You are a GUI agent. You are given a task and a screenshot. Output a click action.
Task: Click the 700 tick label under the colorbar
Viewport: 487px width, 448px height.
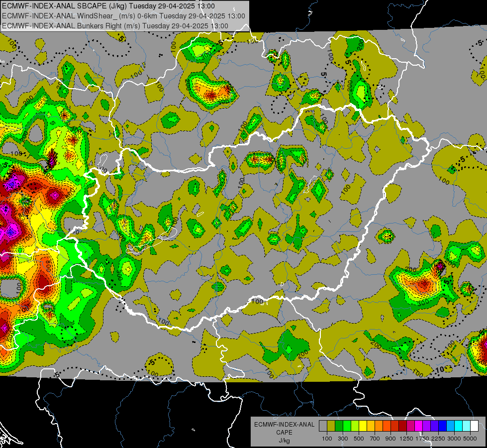point(375,439)
